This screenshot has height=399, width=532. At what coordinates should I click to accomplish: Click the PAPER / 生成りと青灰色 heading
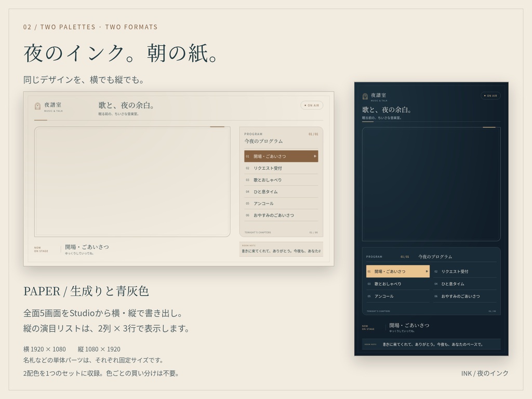[x=86, y=291]
